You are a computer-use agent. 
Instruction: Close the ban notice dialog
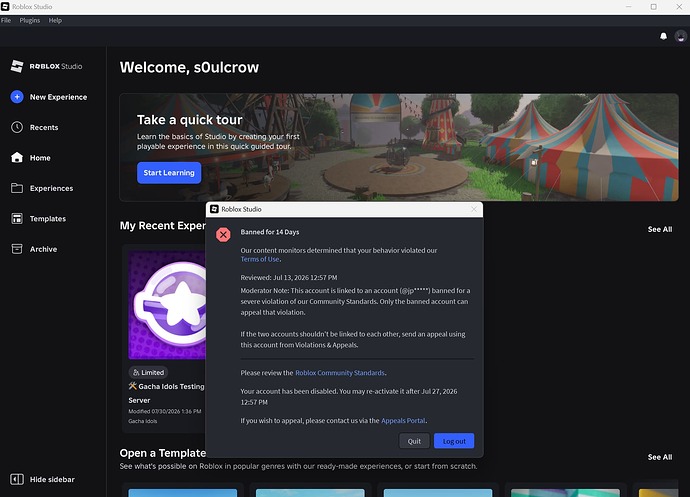(473, 209)
